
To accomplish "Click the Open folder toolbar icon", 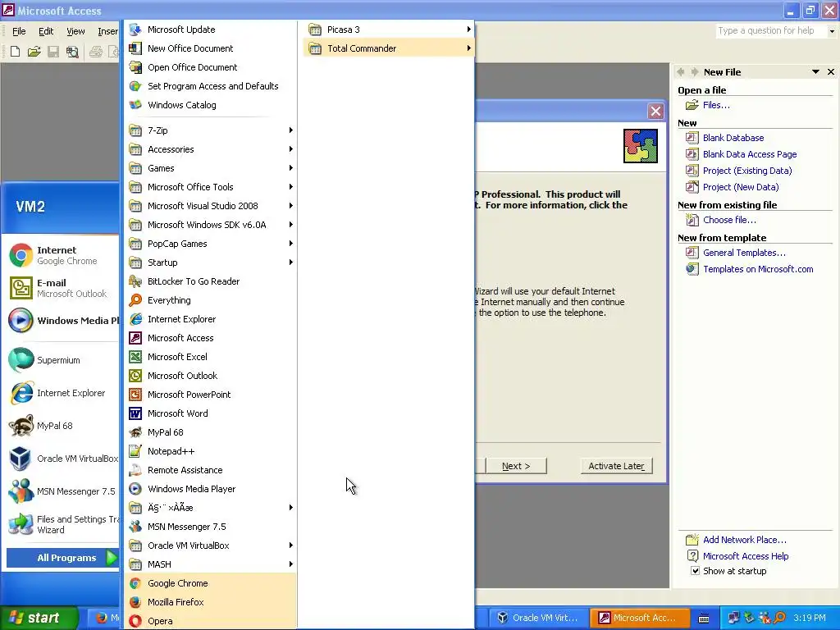I will (x=34, y=52).
